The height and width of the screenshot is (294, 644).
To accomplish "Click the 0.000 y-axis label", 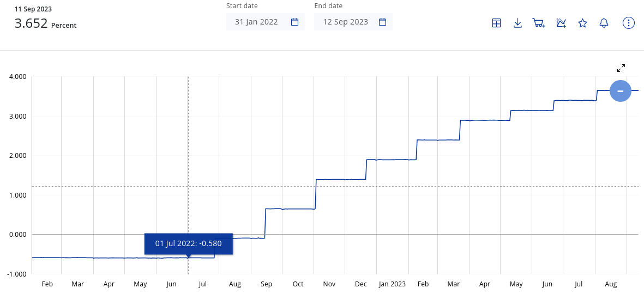I will pyautogui.click(x=18, y=235).
